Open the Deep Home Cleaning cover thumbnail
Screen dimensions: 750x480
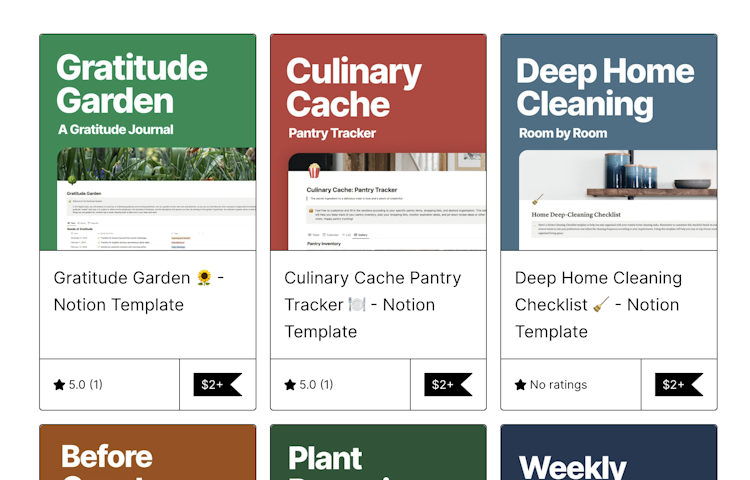point(609,142)
